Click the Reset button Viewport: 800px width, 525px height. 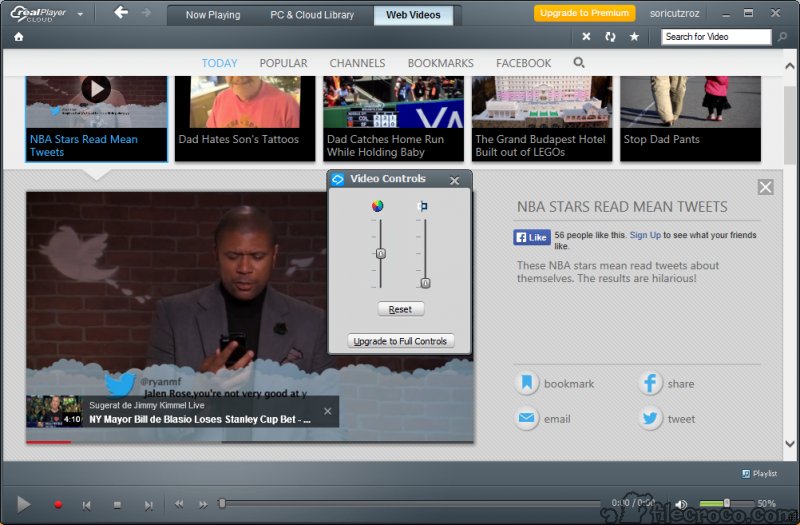coord(401,309)
